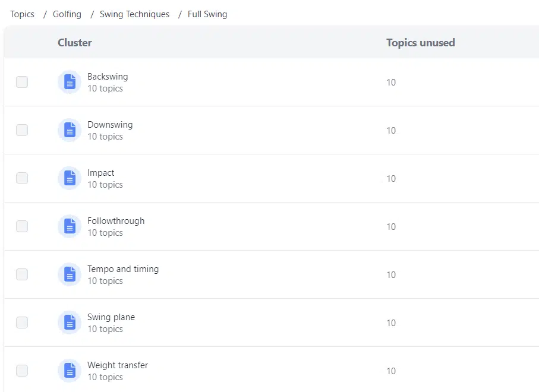Open Swing Techniques breadcrumb link
The image size is (539, 392).
134,14
